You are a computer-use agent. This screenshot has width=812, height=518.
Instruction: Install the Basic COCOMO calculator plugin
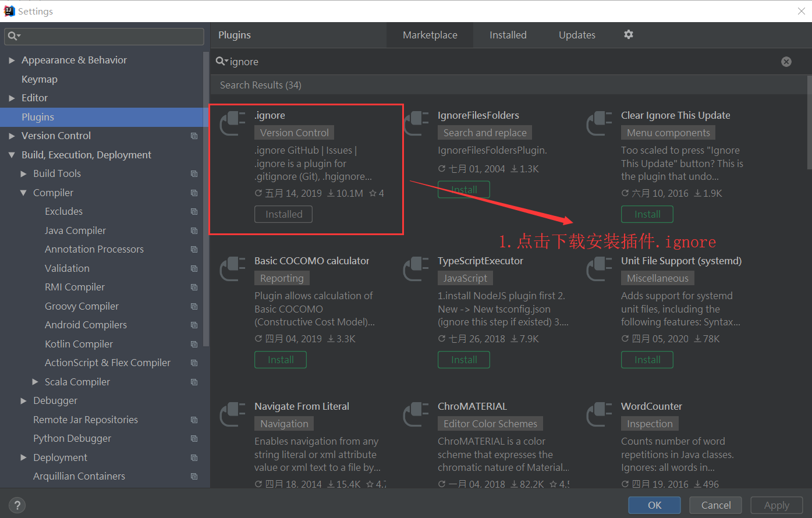click(281, 360)
